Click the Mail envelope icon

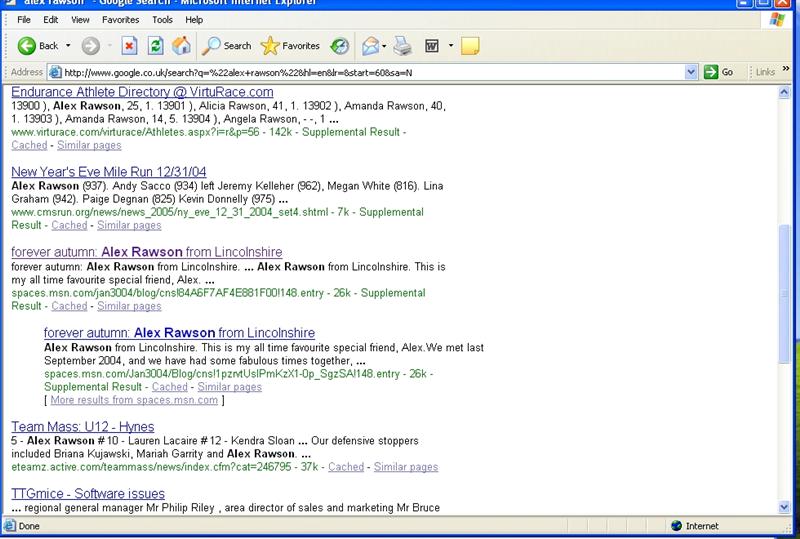click(371, 46)
